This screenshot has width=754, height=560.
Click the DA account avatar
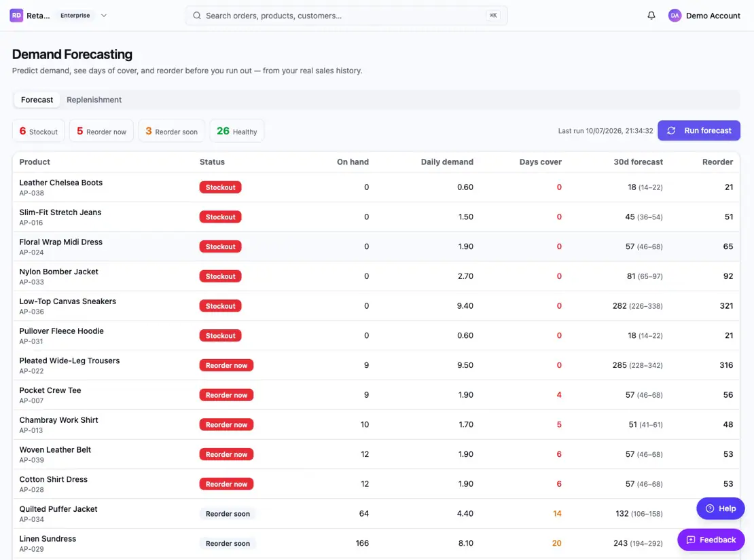[675, 16]
